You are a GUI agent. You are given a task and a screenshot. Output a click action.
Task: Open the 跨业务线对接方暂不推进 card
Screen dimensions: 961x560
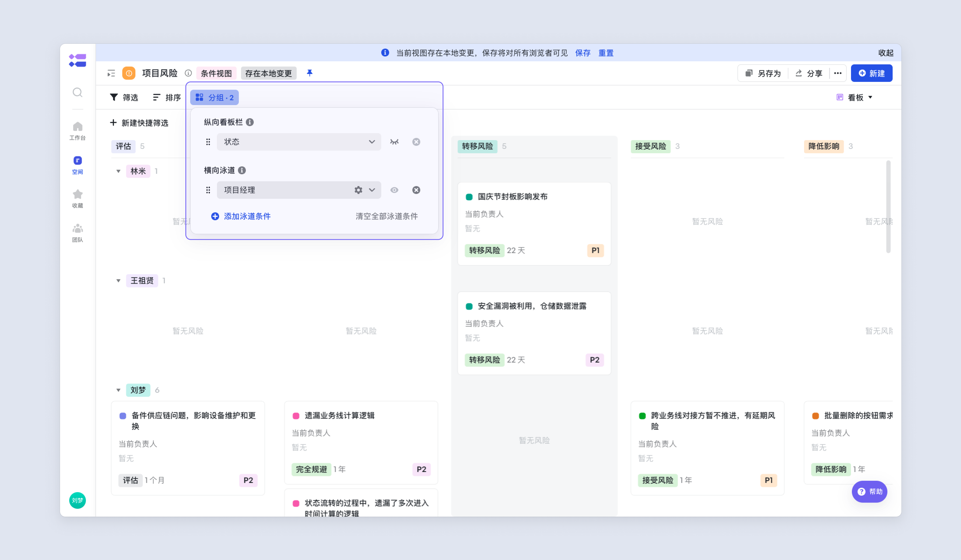707,448
